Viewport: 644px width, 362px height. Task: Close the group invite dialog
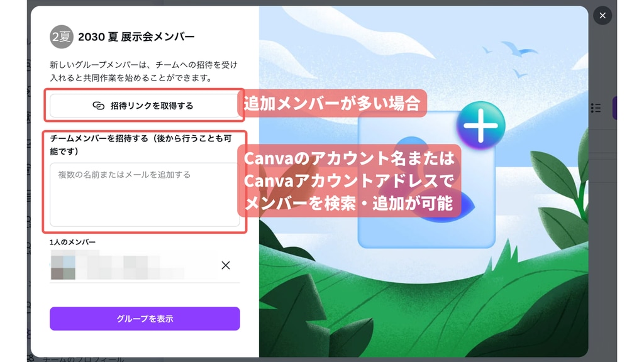602,16
